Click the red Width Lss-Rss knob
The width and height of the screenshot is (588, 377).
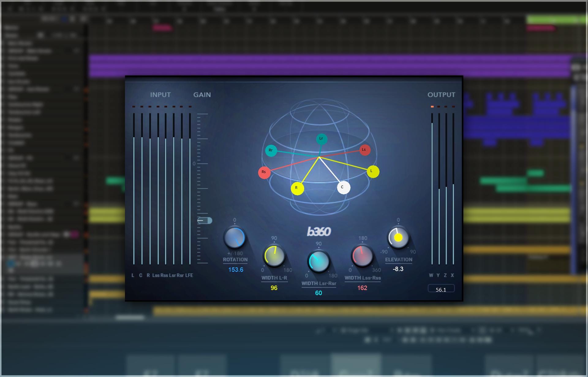(362, 256)
